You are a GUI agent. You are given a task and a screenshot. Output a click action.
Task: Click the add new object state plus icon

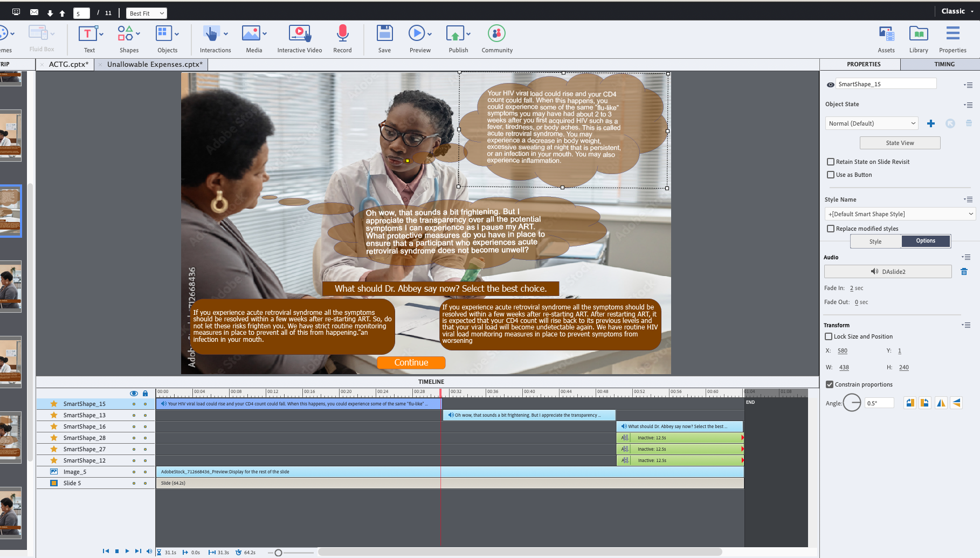point(931,123)
